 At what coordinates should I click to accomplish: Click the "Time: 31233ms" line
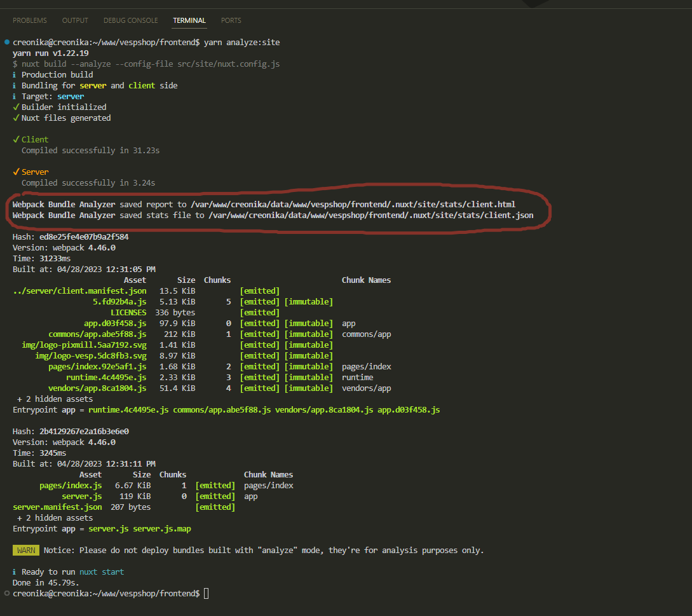41,259
